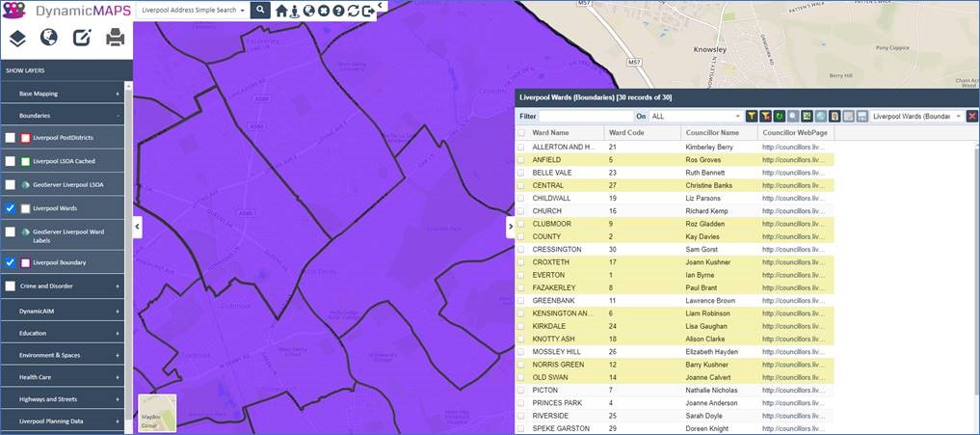This screenshot has width=980, height=435.
Task: Click the address search magnifier button
Action: click(260, 10)
